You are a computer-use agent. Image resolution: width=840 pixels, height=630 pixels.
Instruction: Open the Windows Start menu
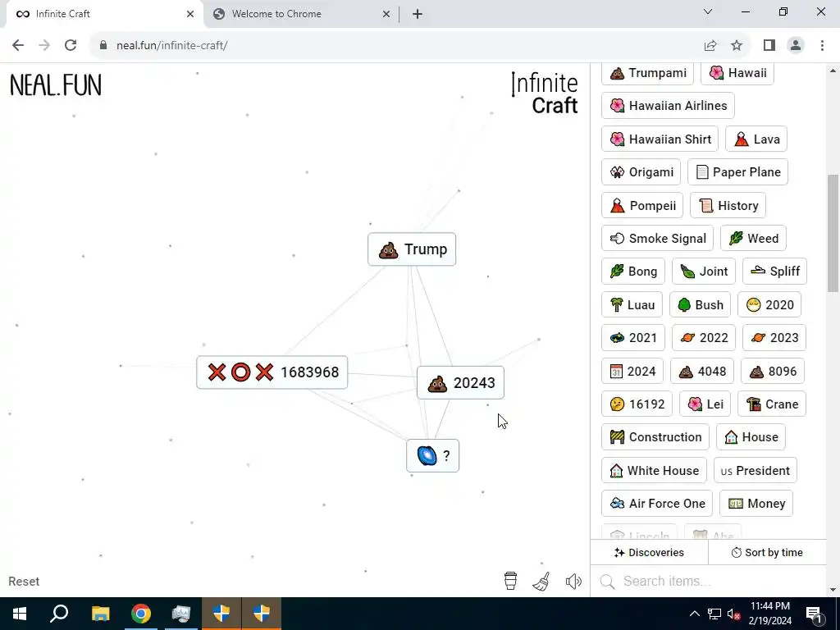20,614
